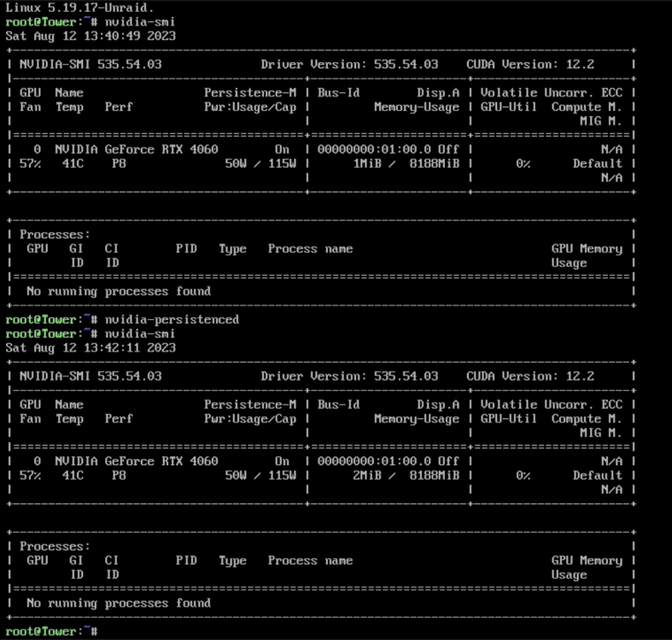The image size is (672, 640).
Task: Click Driver Version 535.54.03 in 13:40:49 report
Action: click(349, 64)
